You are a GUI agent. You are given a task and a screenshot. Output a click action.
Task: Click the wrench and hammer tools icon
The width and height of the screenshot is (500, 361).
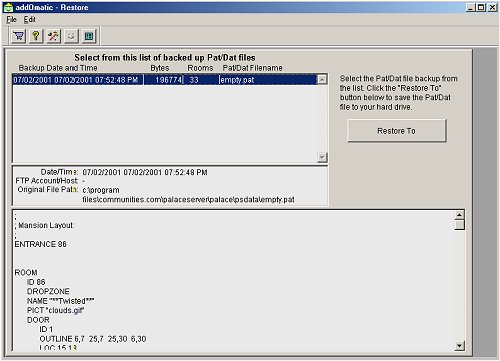click(53, 36)
